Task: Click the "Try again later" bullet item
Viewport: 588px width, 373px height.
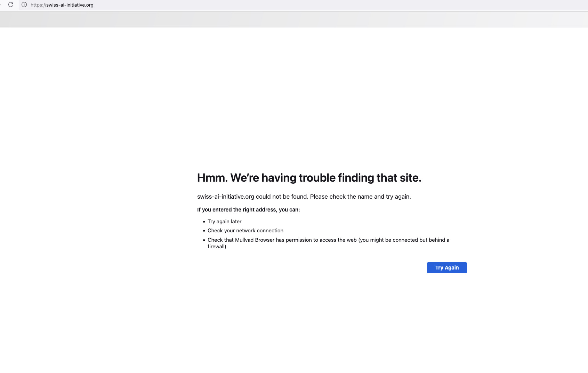Action: click(x=224, y=222)
